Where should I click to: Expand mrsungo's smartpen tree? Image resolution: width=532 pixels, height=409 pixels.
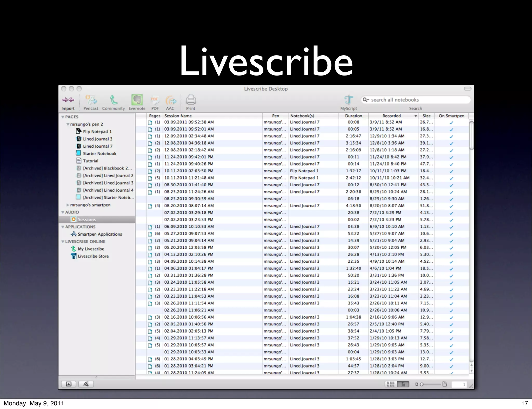(68, 205)
